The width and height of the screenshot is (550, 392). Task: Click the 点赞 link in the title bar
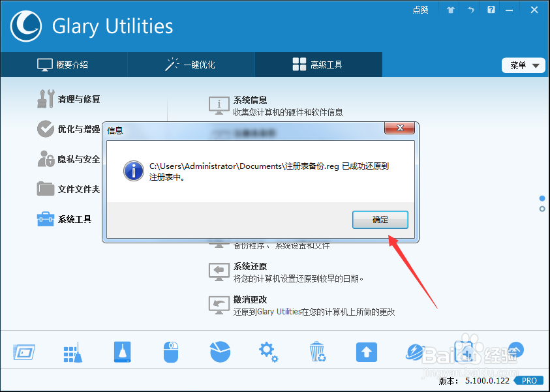click(x=420, y=10)
